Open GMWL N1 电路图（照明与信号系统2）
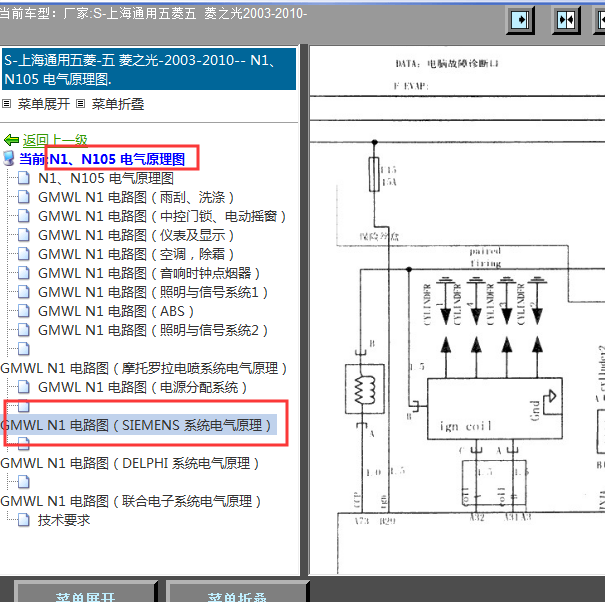The height and width of the screenshot is (602, 605). (x=153, y=330)
